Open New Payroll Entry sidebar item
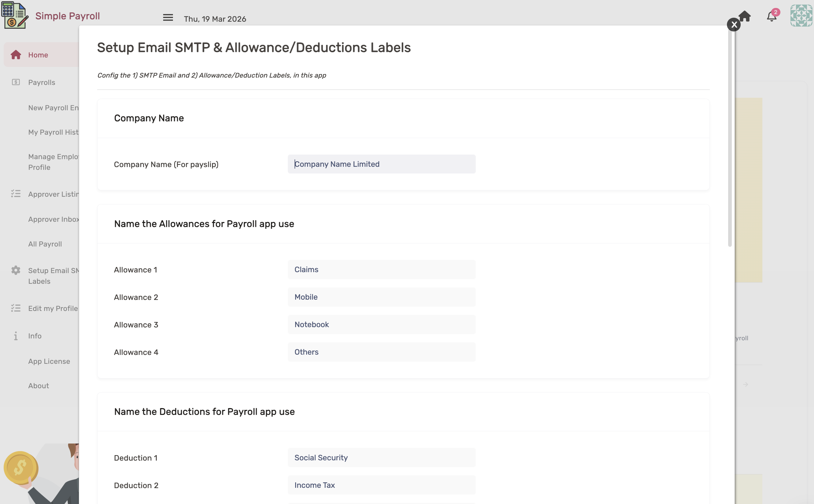This screenshot has height=504, width=814. [x=53, y=108]
